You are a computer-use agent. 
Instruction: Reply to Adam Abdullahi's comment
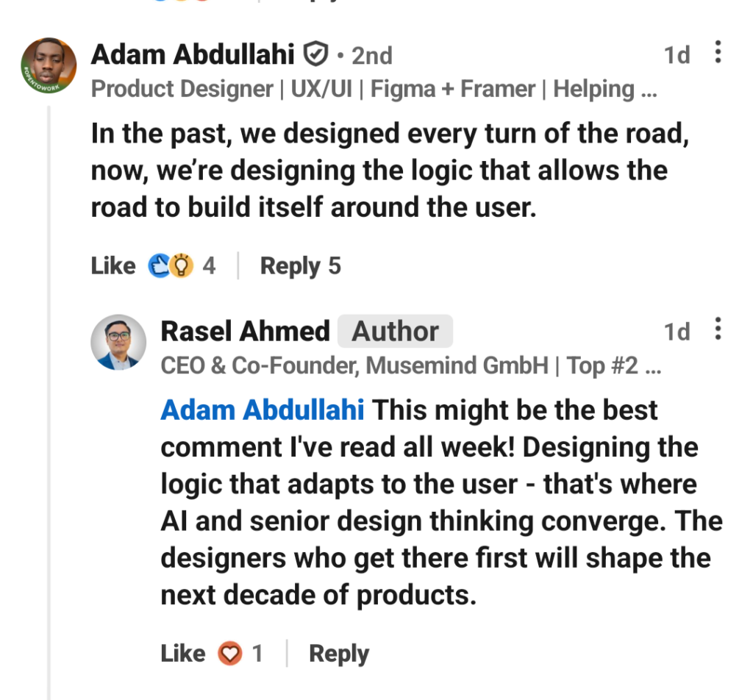(x=290, y=265)
